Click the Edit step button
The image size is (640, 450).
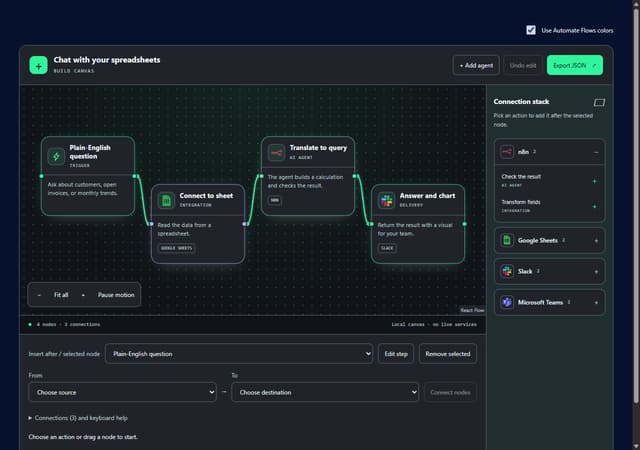click(x=396, y=354)
